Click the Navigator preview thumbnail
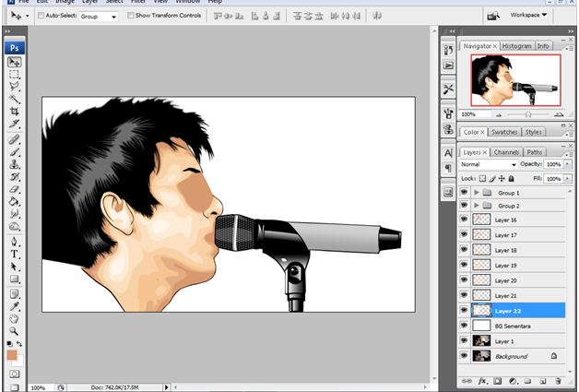This screenshot has width=579, height=392. tap(515, 80)
